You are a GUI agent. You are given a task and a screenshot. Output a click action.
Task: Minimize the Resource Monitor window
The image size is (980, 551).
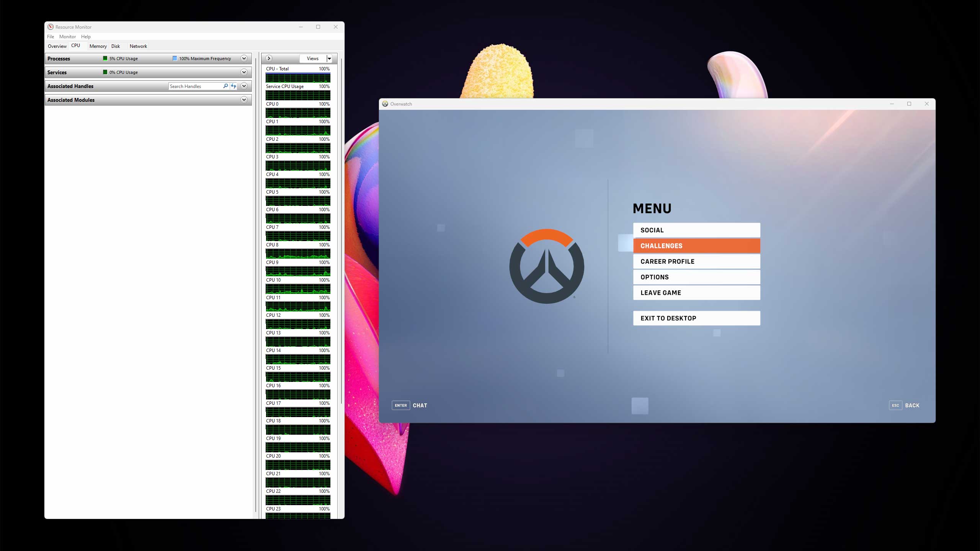coord(301,27)
